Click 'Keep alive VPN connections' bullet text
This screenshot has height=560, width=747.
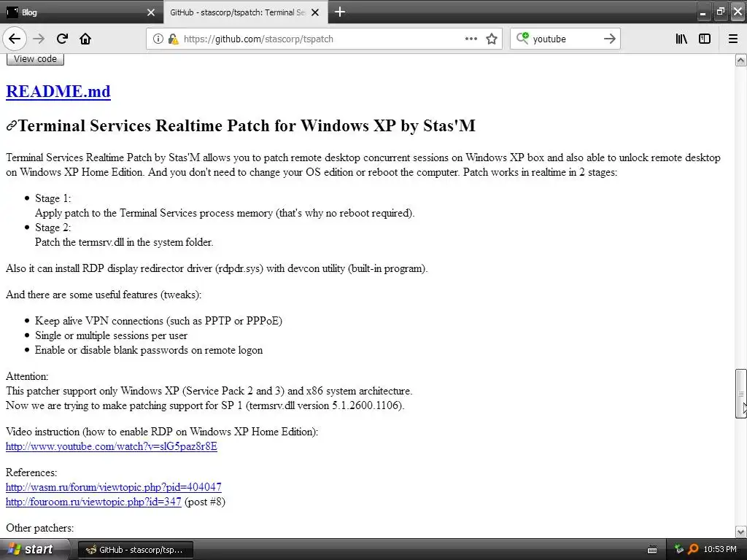[x=158, y=321]
